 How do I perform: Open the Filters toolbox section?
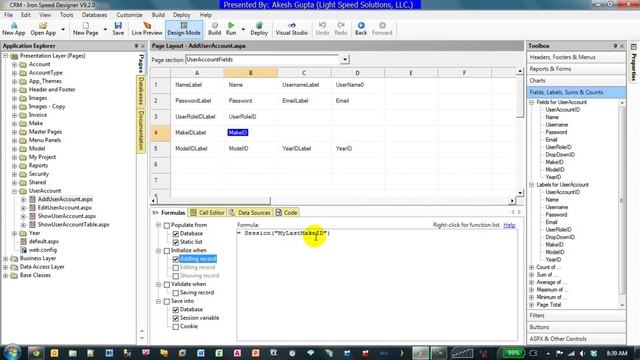click(x=576, y=316)
